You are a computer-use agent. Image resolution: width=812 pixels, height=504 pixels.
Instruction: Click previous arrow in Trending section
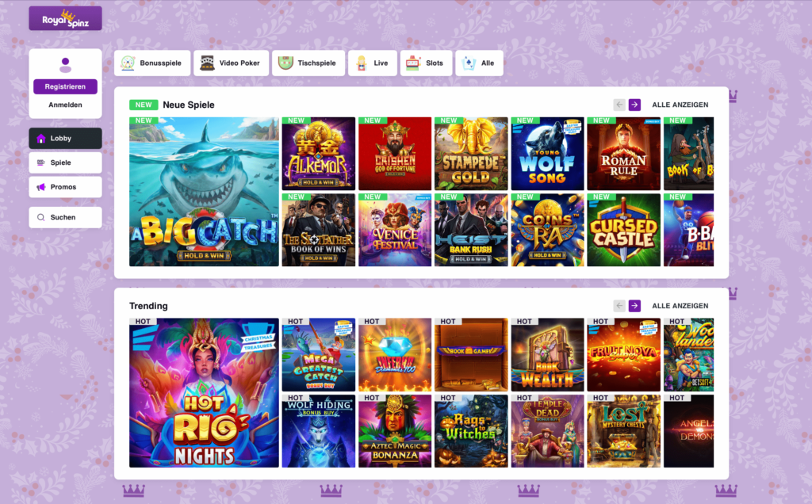[x=619, y=306]
